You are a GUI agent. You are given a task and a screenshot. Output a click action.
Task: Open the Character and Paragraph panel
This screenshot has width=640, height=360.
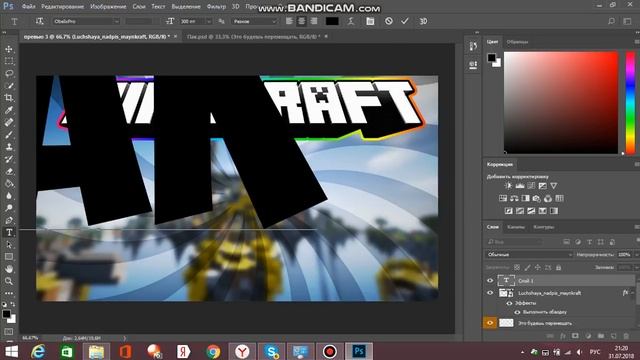(370, 21)
